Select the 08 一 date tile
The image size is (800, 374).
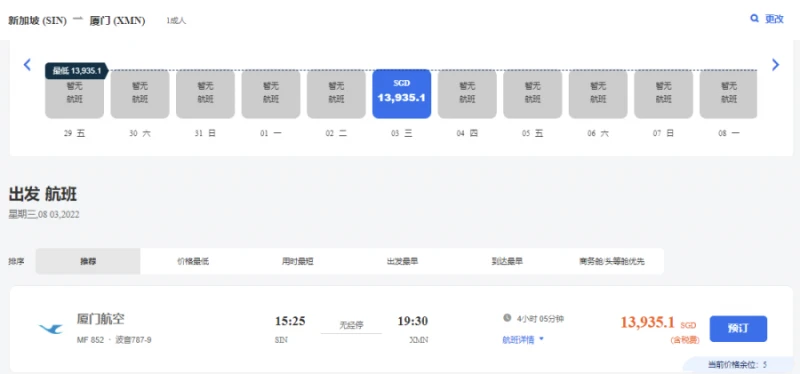pyautogui.click(x=728, y=94)
